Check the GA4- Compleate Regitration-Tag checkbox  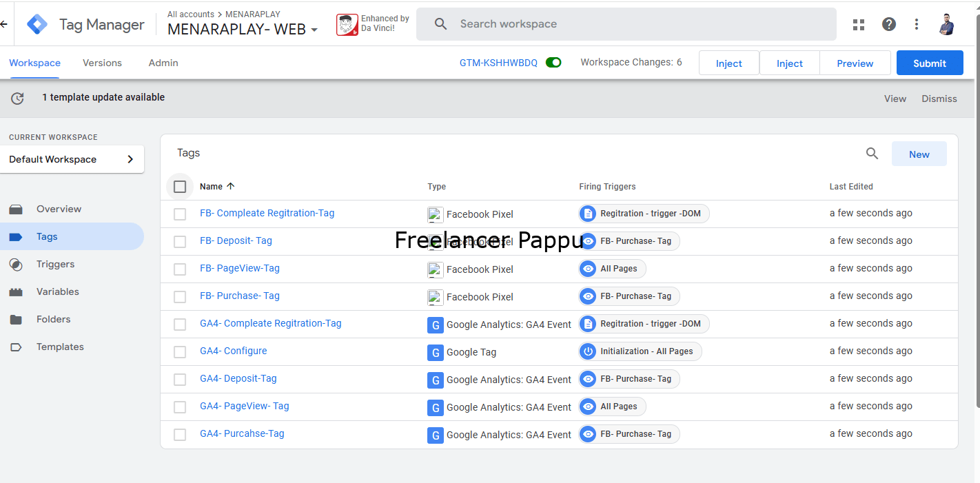coord(180,325)
